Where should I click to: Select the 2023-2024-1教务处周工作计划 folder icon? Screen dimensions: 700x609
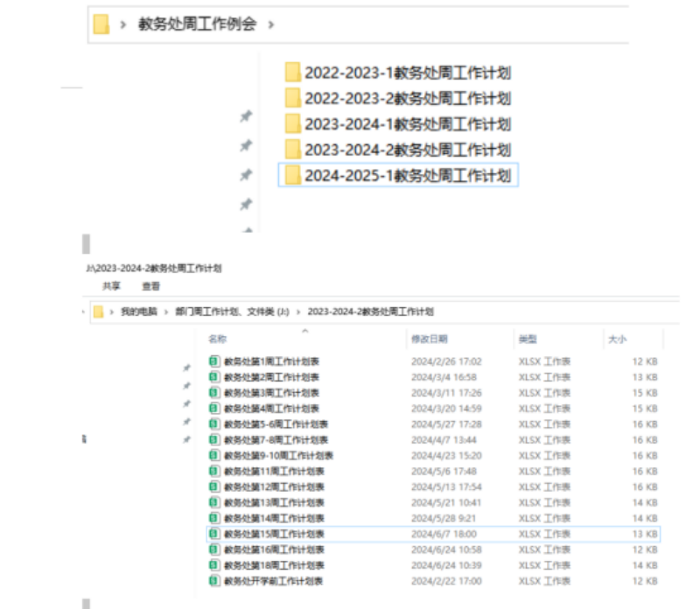tap(293, 124)
